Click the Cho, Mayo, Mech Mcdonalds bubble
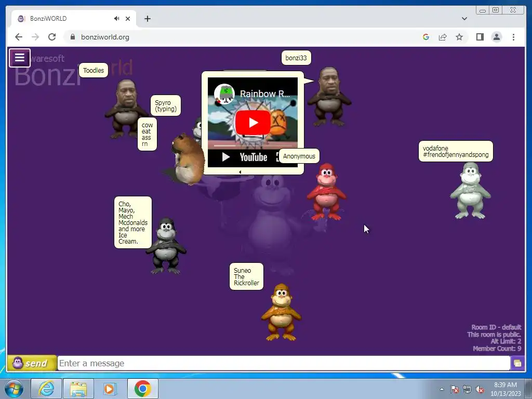The width and height of the screenshot is (532, 399). (x=133, y=222)
